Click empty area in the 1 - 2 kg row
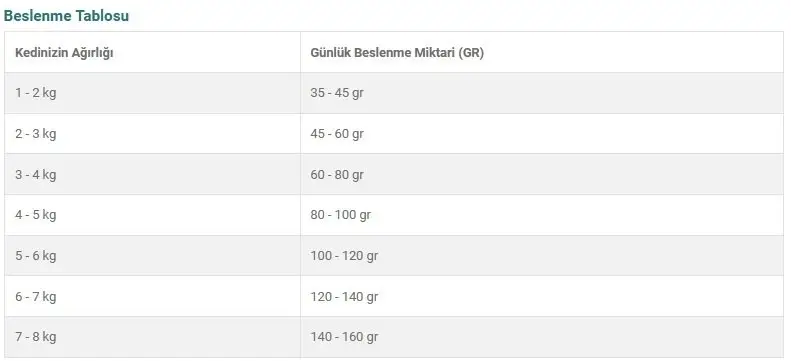791x364 pixels. [580, 93]
